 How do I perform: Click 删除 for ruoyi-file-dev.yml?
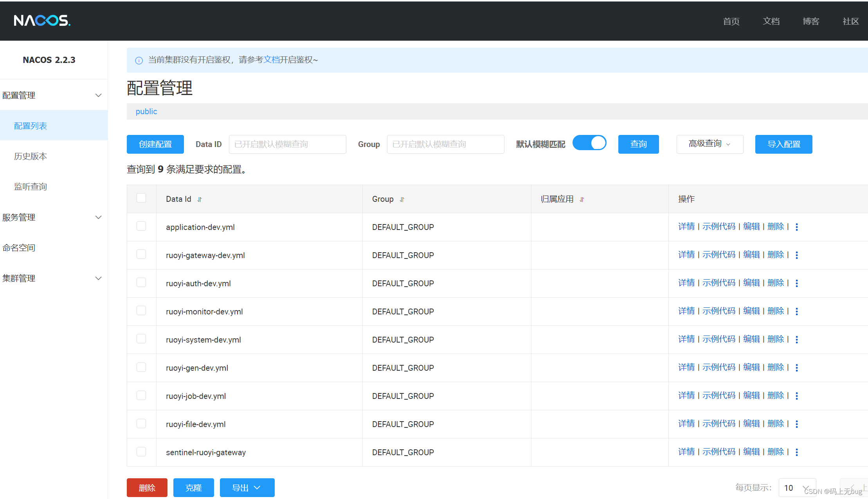tap(776, 424)
